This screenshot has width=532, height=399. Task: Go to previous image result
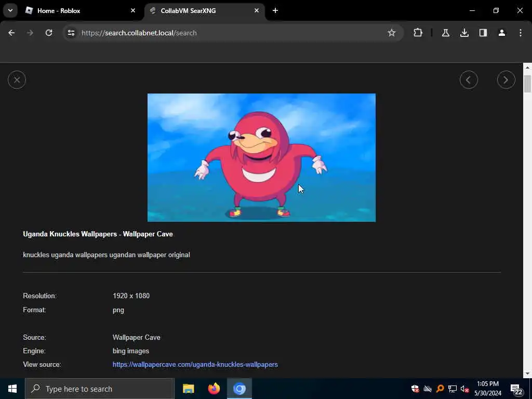(x=469, y=80)
